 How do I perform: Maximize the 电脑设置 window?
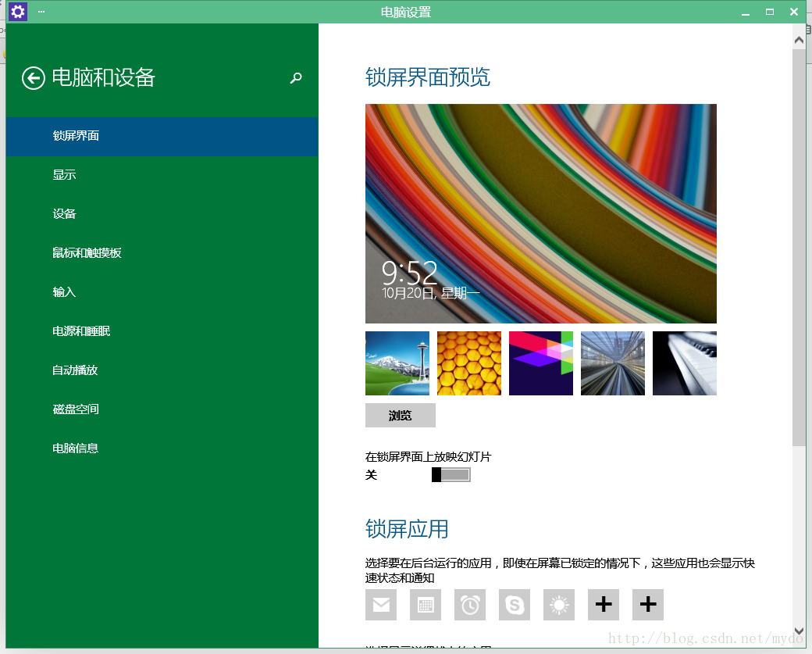click(770, 12)
